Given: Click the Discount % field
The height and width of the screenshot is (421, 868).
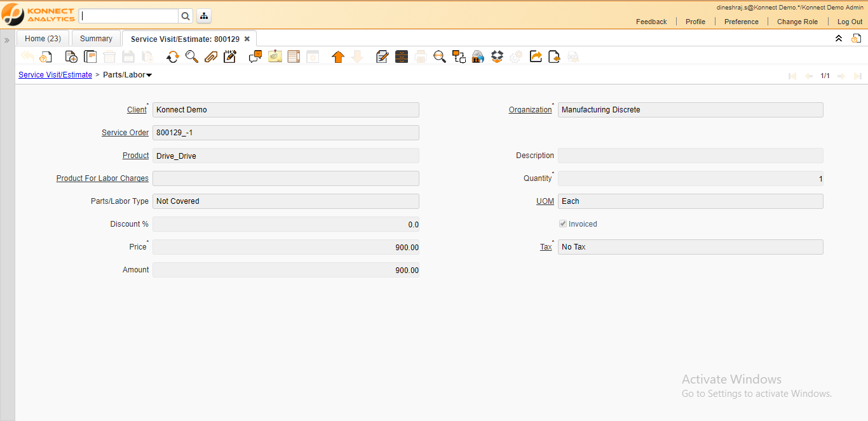Looking at the screenshot, I should click(286, 224).
